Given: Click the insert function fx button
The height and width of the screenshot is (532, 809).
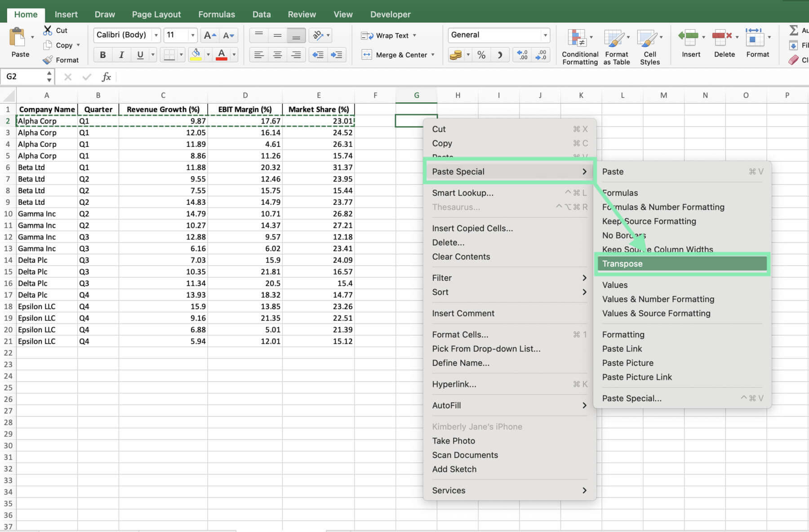Looking at the screenshot, I should point(106,77).
